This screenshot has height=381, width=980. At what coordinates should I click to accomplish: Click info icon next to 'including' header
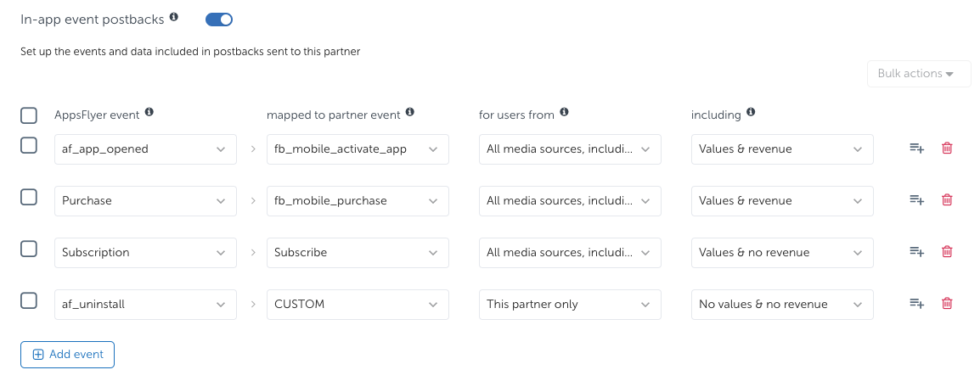(x=750, y=112)
